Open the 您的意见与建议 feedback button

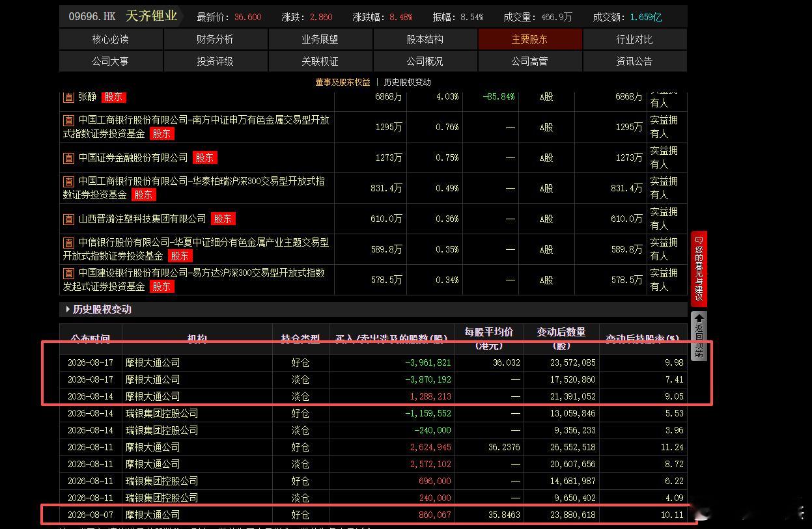coord(699,268)
